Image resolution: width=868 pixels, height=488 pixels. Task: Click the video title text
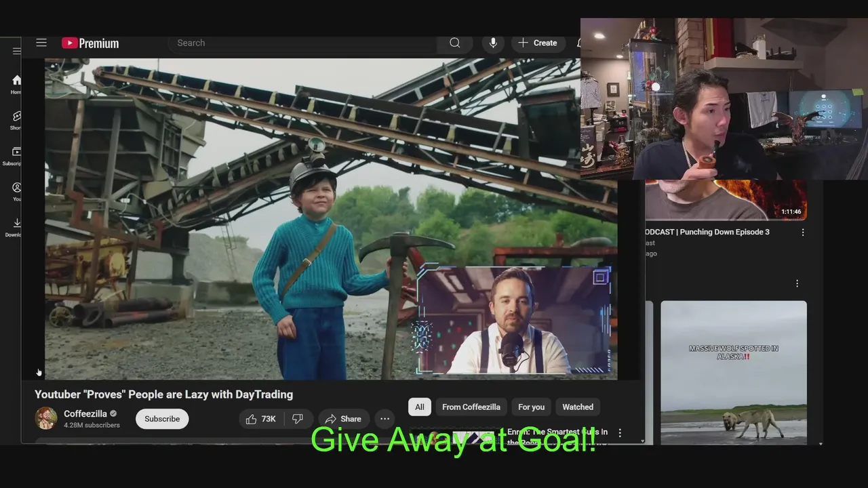coord(164,394)
